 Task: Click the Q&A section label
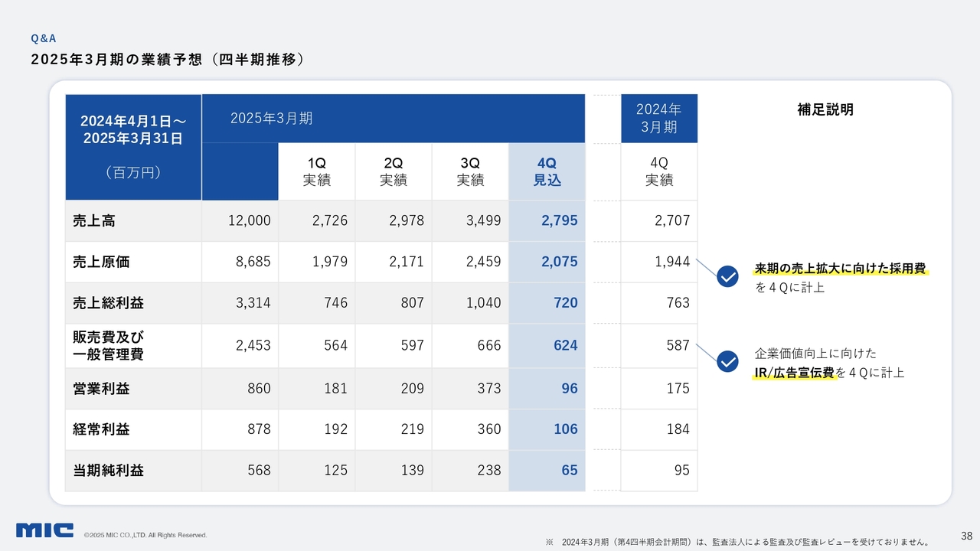43,37
